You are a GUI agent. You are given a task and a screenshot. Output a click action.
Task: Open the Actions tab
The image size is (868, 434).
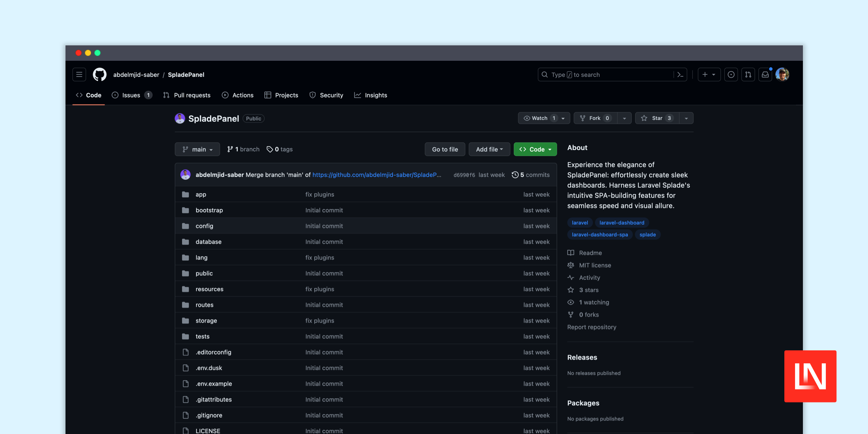click(238, 95)
